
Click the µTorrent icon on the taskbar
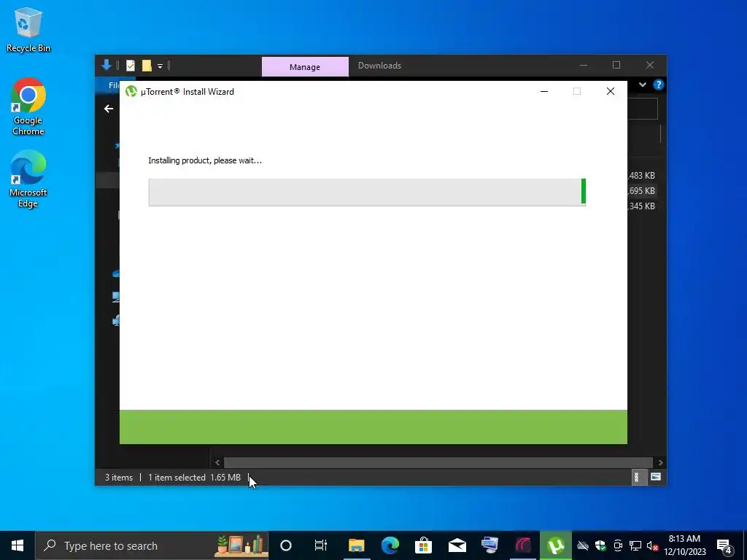tap(556, 545)
